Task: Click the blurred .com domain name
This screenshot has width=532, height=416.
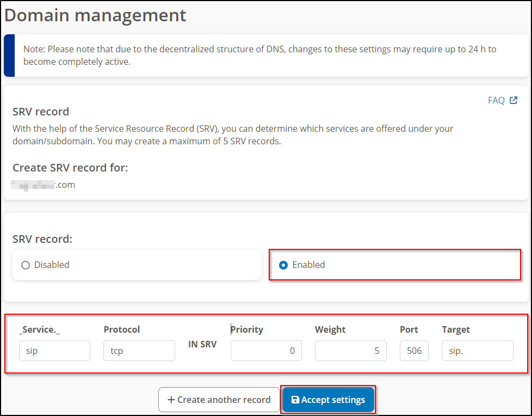Action: [x=44, y=185]
